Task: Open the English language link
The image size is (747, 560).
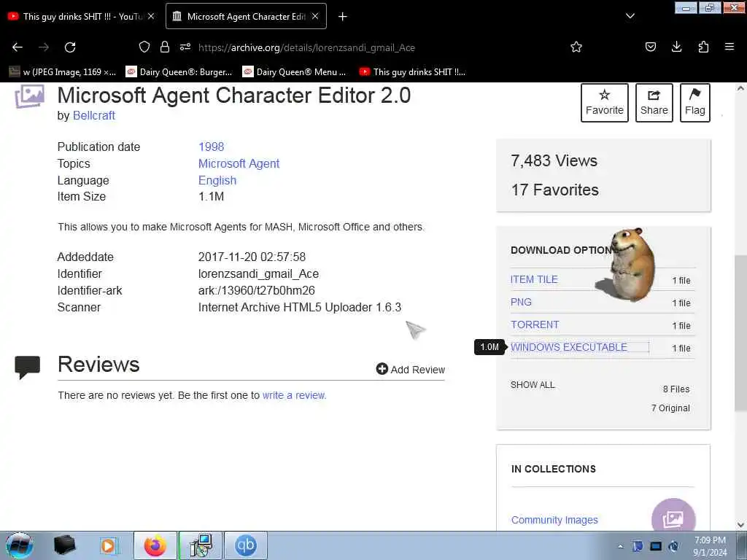Action: (x=217, y=181)
